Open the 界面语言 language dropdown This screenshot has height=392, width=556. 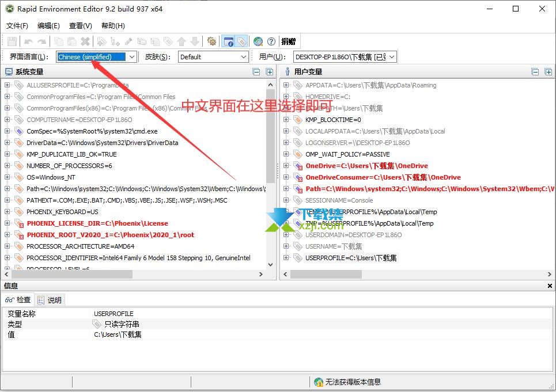[131, 56]
